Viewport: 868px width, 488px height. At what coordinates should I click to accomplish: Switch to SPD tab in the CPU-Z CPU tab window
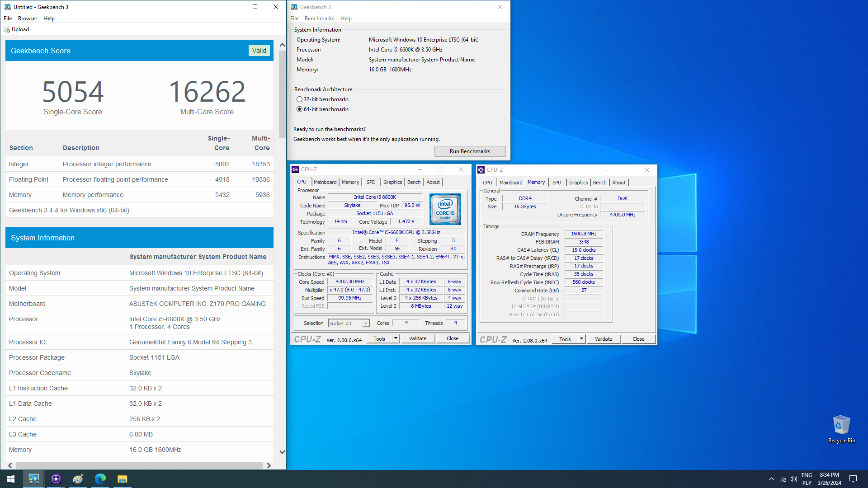click(x=371, y=182)
